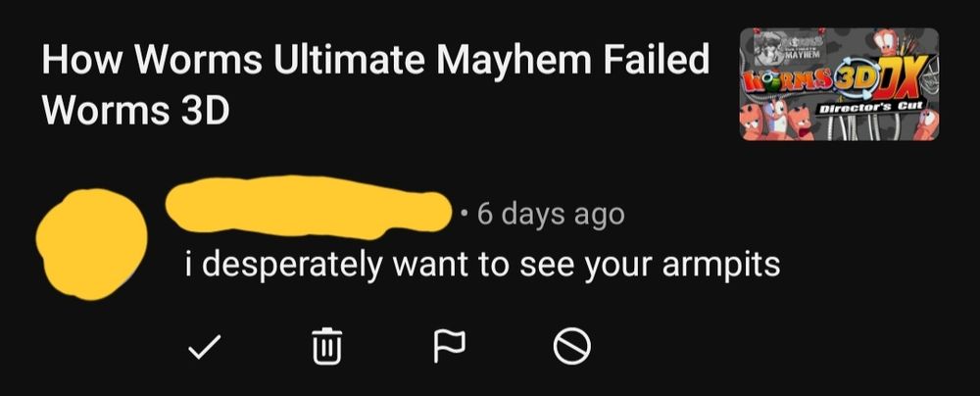
Task: Open the commenter's redacted yellow username
Action: (x=308, y=208)
